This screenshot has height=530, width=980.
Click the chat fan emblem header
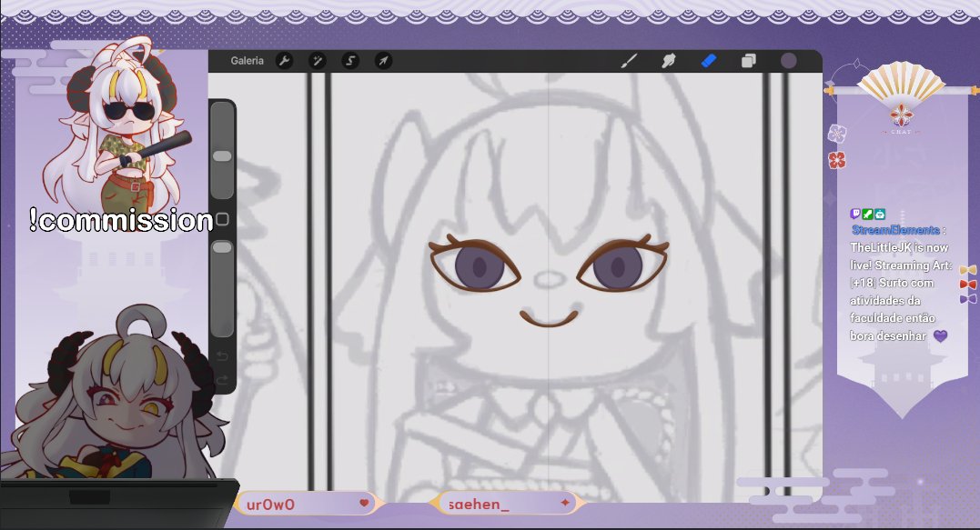[x=901, y=95]
